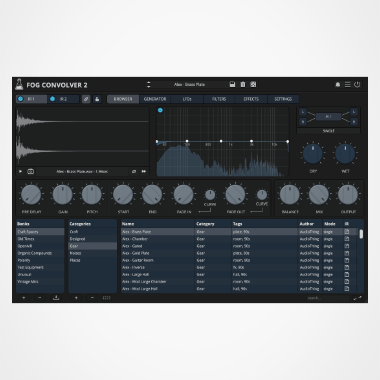Open notifications via the bell icon

(x=337, y=85)
